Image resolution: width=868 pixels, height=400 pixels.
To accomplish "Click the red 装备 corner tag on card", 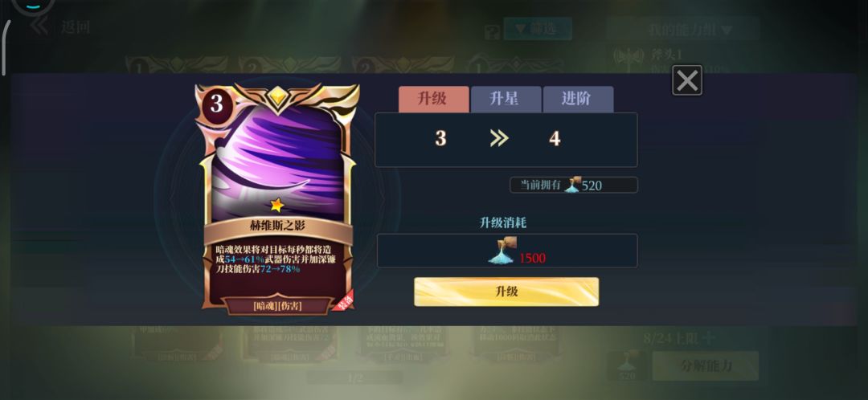I will click(x=344, y=301).
